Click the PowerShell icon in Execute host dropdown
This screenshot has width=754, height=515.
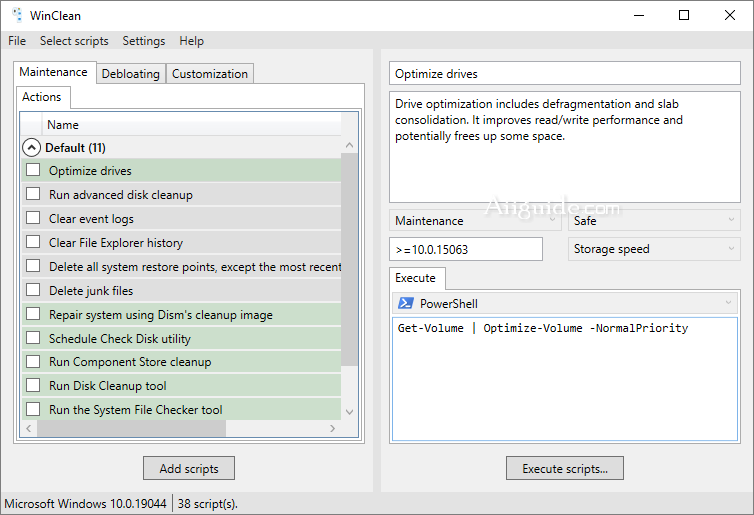(x=405, y=303)
